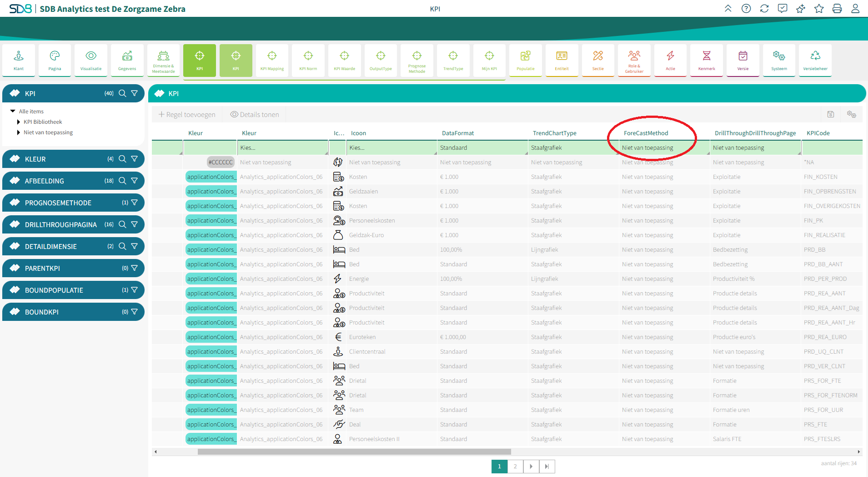Go to page 2 of results

515,467
